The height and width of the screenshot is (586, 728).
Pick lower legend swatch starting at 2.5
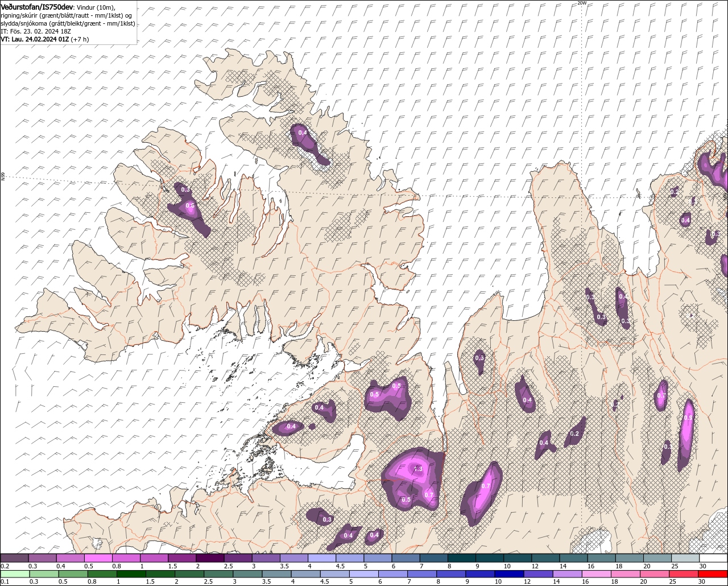tap(218, 574)
